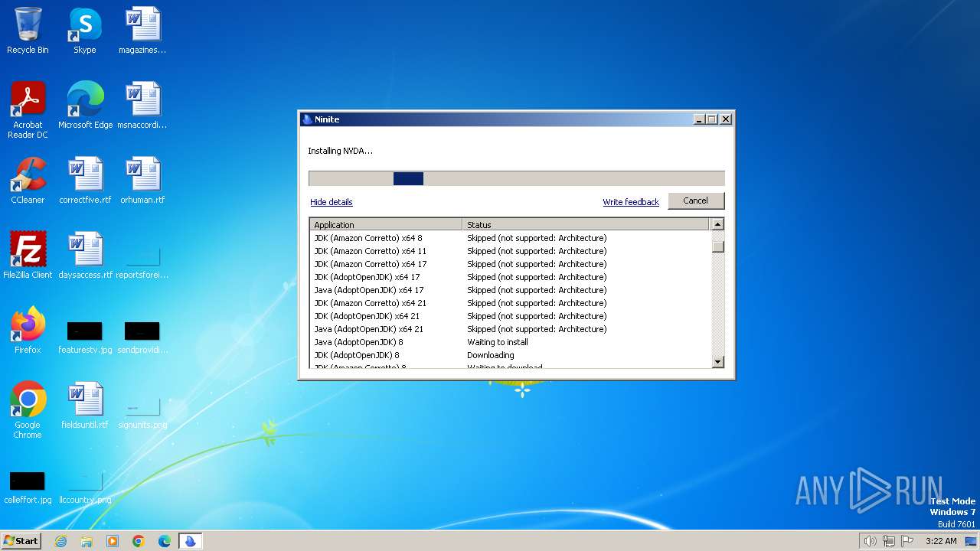
Task: Select the msnaccordi Word document icon
Action: pos(142,106)
